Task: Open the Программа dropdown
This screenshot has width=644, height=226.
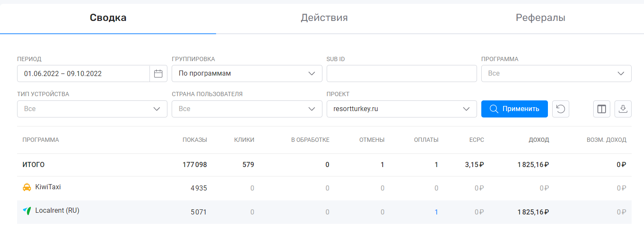Action: [x=556, y=73]
